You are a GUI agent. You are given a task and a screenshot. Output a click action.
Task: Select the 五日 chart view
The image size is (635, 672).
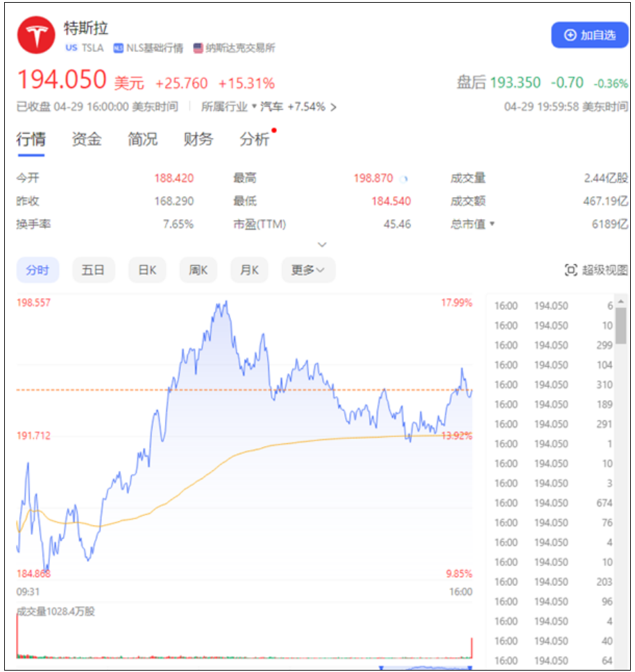pyautogui.click(x=94, y=270)
